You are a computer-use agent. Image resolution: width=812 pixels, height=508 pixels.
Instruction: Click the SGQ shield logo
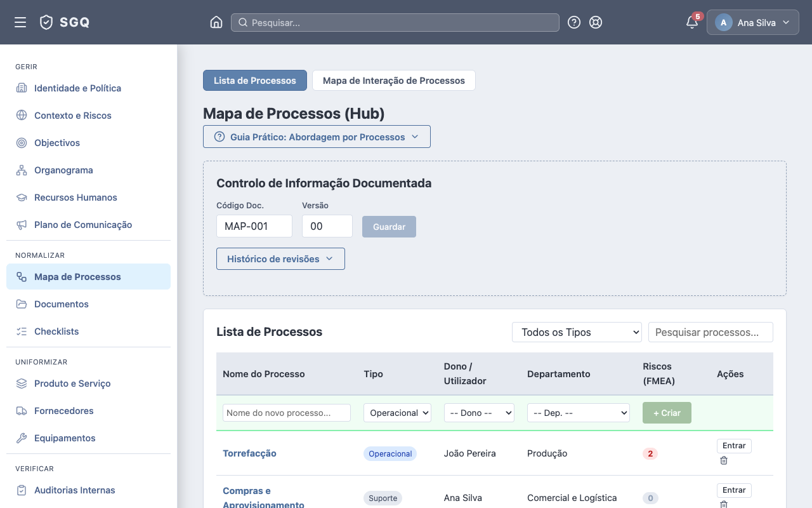pos(46,22)
